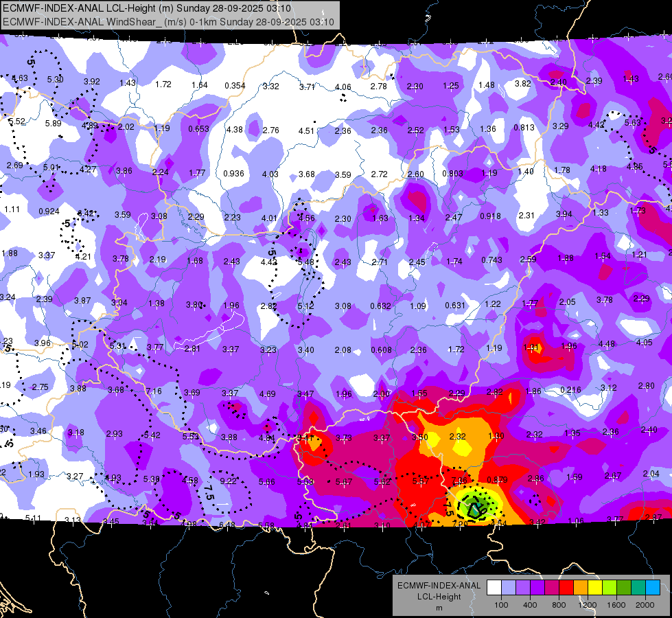Click the wind shear value 0.813

[524, 127]
